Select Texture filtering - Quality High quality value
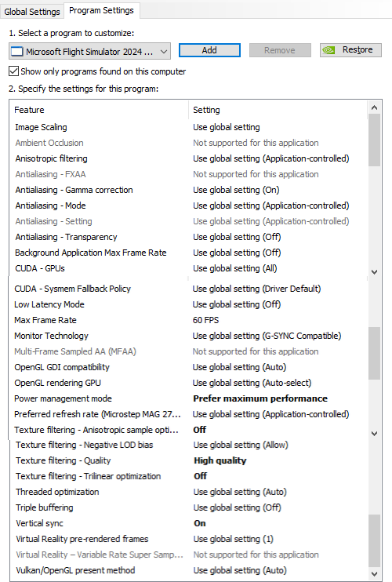 (x=220, y=460)
